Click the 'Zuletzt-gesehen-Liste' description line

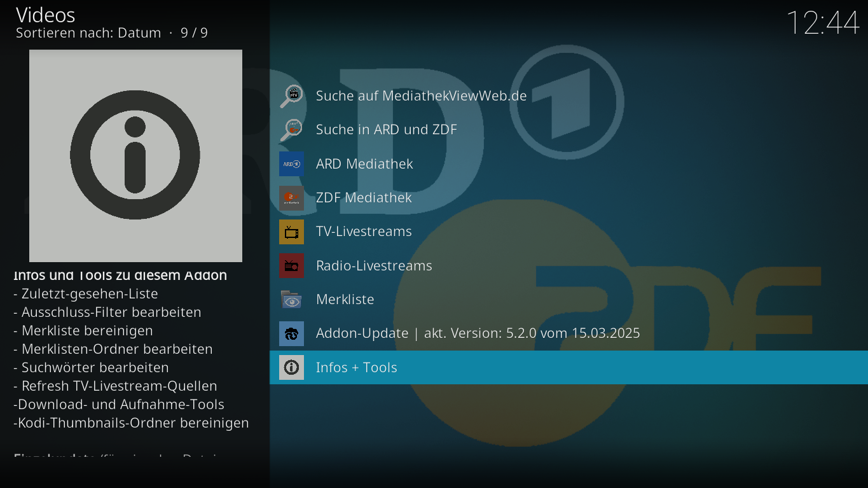point(85,294)
